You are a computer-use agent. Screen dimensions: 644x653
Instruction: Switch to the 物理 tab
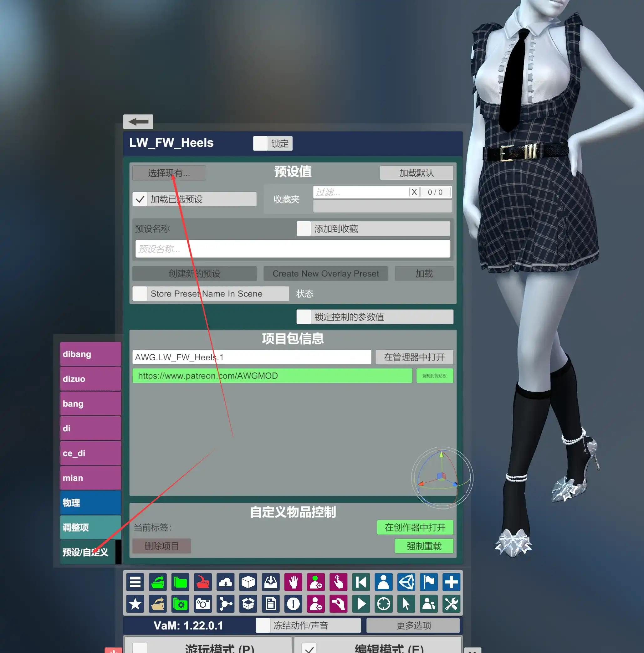(90, 503)
